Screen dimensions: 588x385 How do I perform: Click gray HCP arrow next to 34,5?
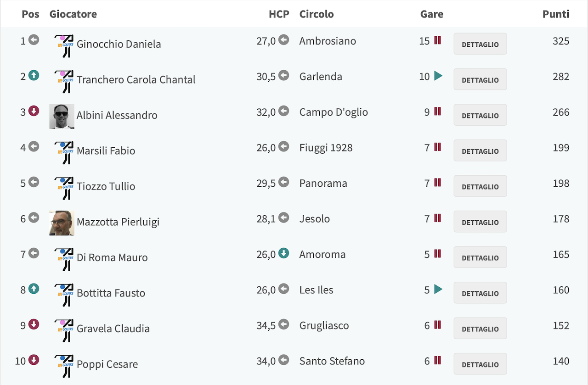pyautogui.click(x=284, y=324)
